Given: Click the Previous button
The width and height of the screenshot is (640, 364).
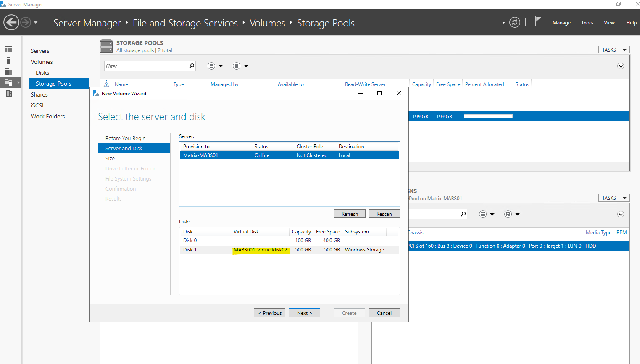Looking at the screenshot, I should coord(269,313).
